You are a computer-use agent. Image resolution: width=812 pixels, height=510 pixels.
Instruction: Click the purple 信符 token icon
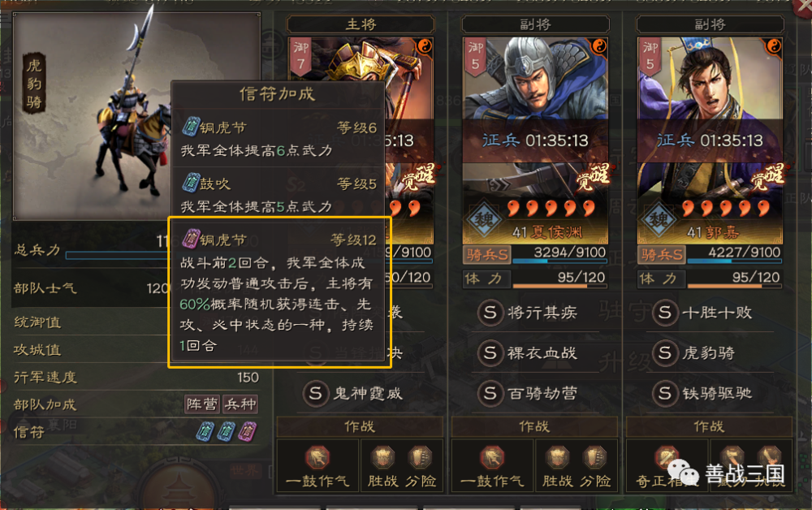pos(247,431)
